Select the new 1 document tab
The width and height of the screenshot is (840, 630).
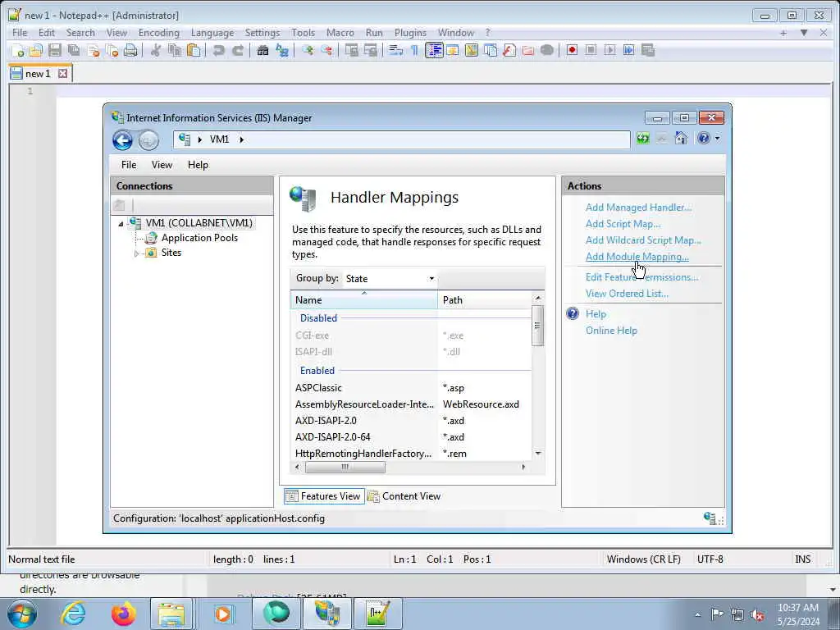[38, 73]
